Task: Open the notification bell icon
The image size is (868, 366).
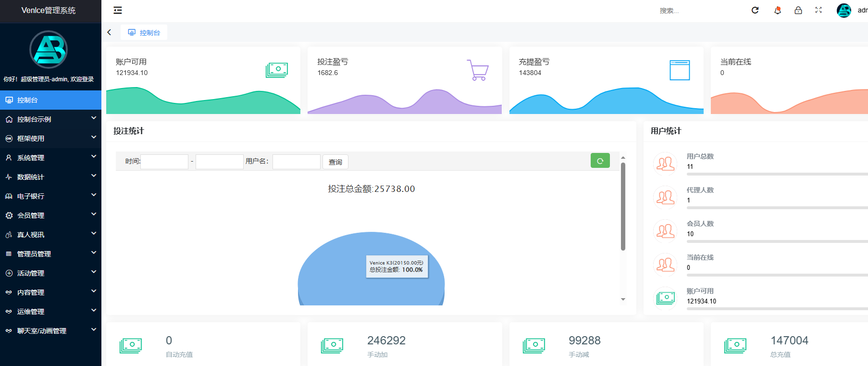Action: 777,10
